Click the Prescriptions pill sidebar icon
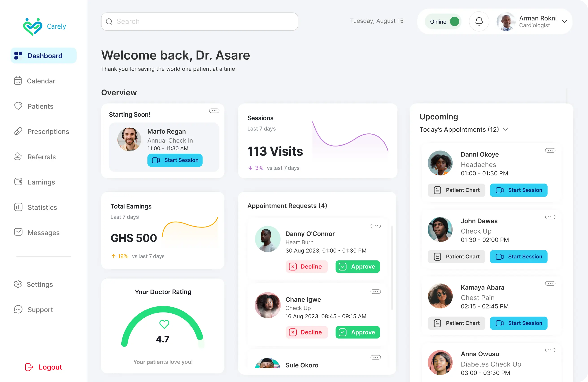This screenshot has height=382, width=588. click(18, 131)
